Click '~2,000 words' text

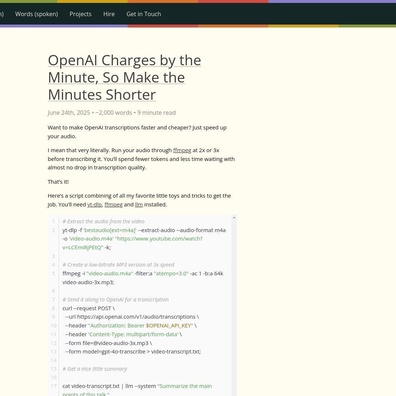pos(114,113)
